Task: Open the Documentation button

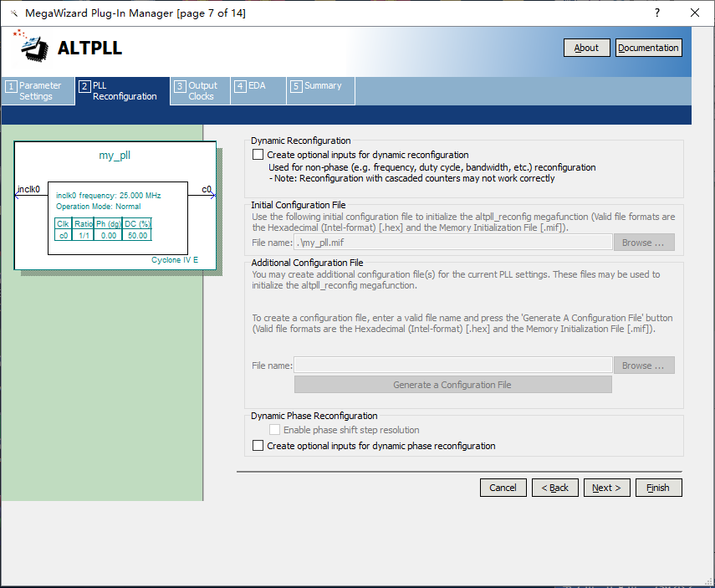Action: click(648, 48)
